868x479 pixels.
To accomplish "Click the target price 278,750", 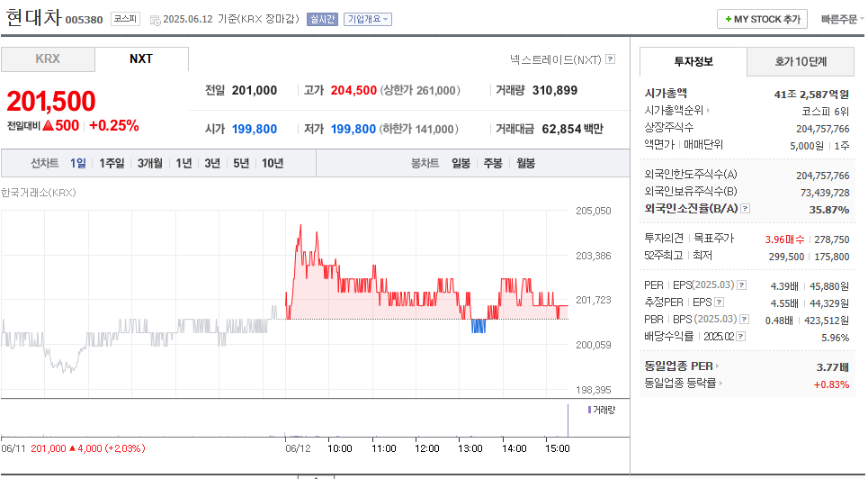I will (x=831, y=239).
